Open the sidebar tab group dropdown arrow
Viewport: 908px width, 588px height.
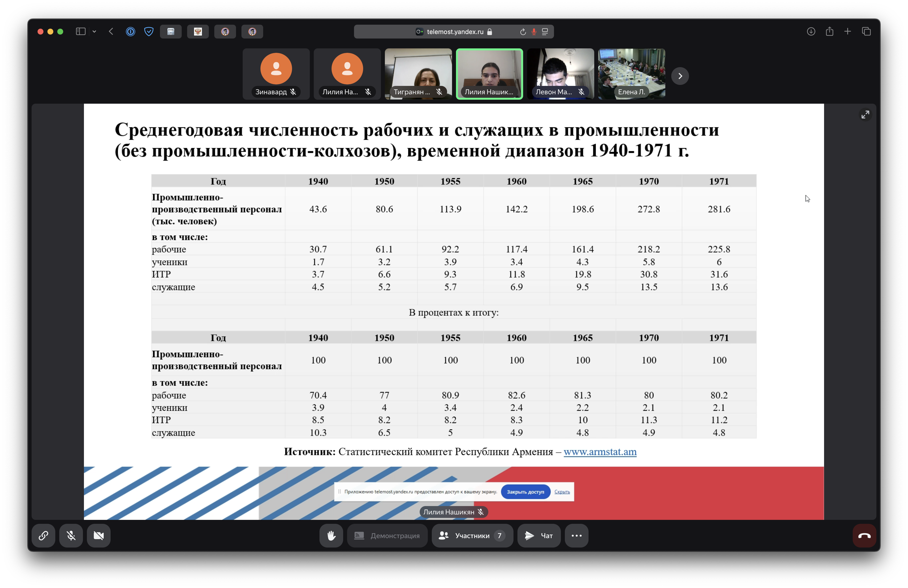pyautogui.click(x=94, y=32)
